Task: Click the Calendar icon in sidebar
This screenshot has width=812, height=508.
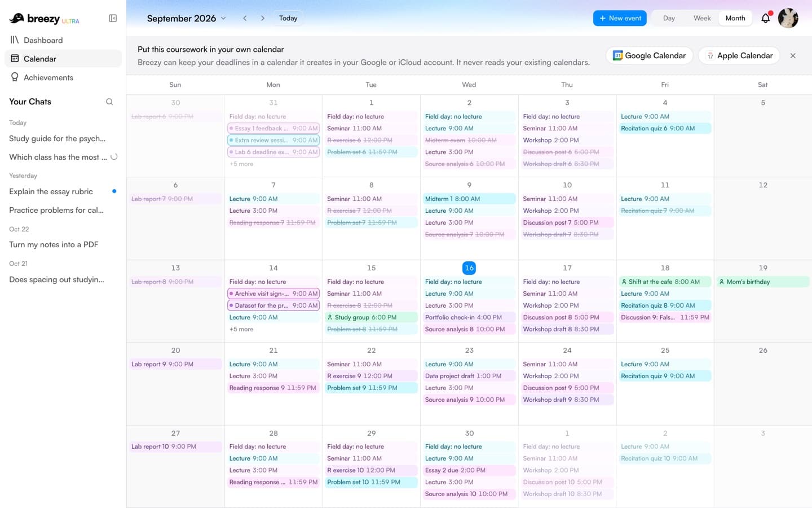Action: 15,59
